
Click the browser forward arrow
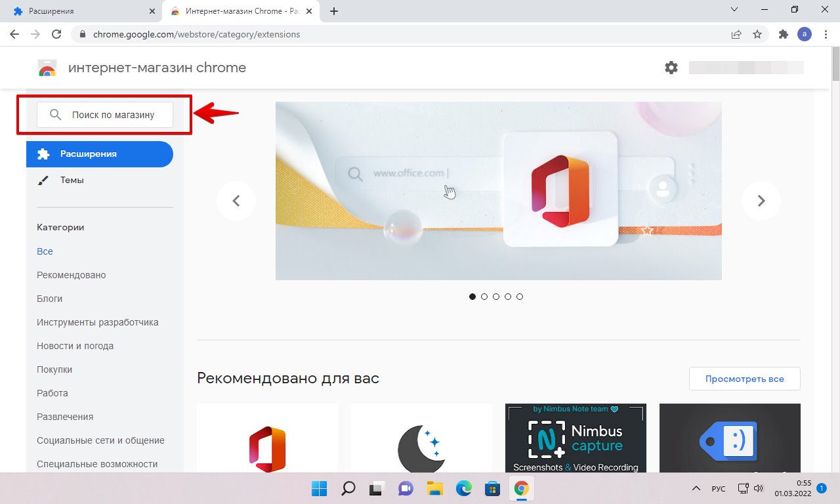pyautogui.click(x=35, y=34)
